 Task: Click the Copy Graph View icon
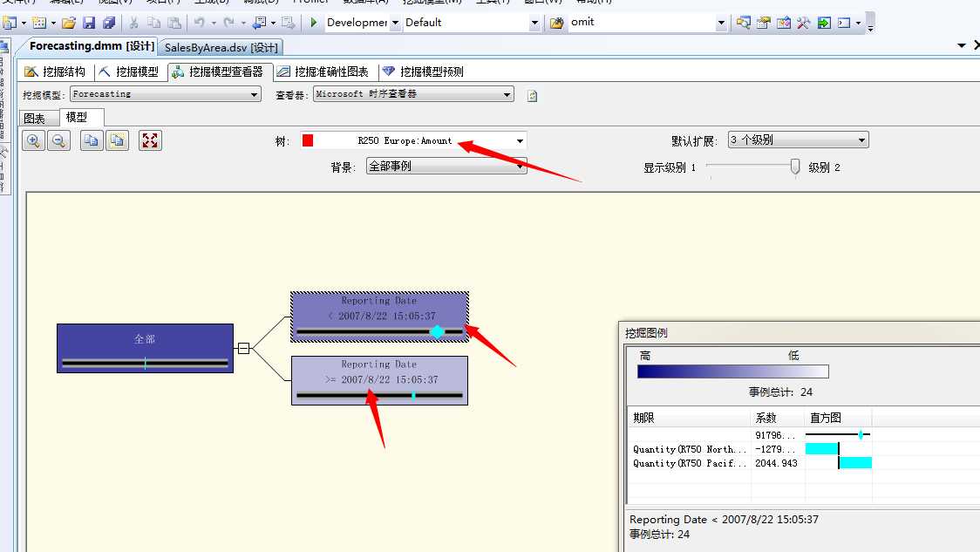[x=92, y=140]
